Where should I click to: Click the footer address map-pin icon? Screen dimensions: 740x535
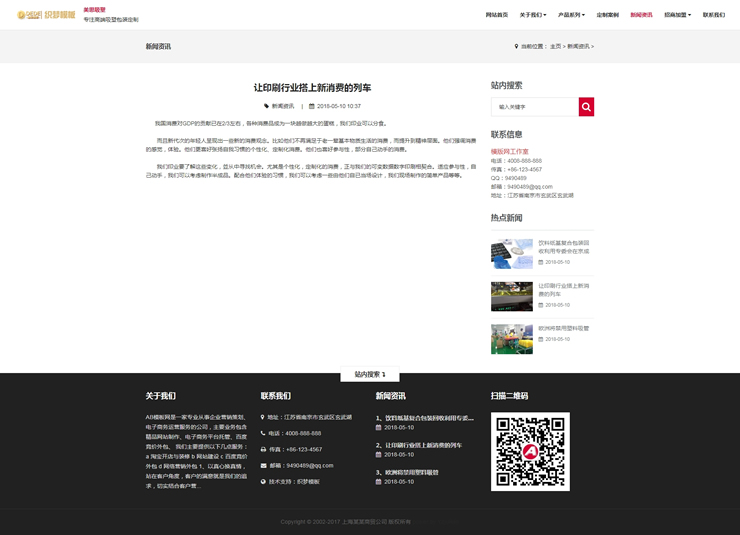263,417
